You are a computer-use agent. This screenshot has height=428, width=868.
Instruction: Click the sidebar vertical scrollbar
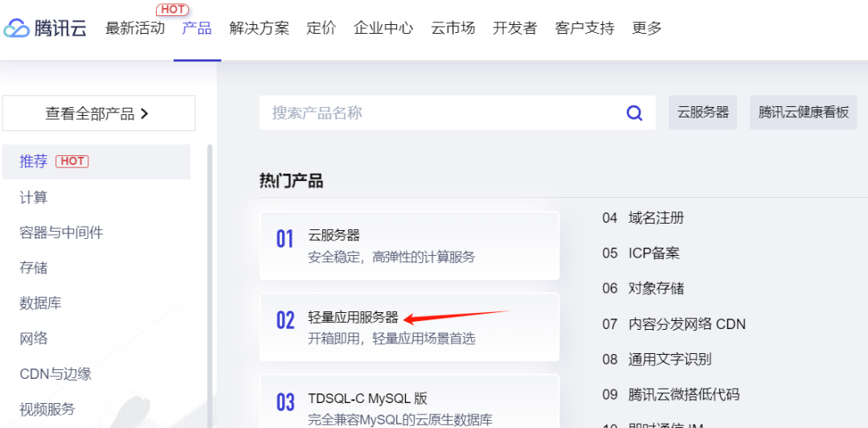point(209,286)
